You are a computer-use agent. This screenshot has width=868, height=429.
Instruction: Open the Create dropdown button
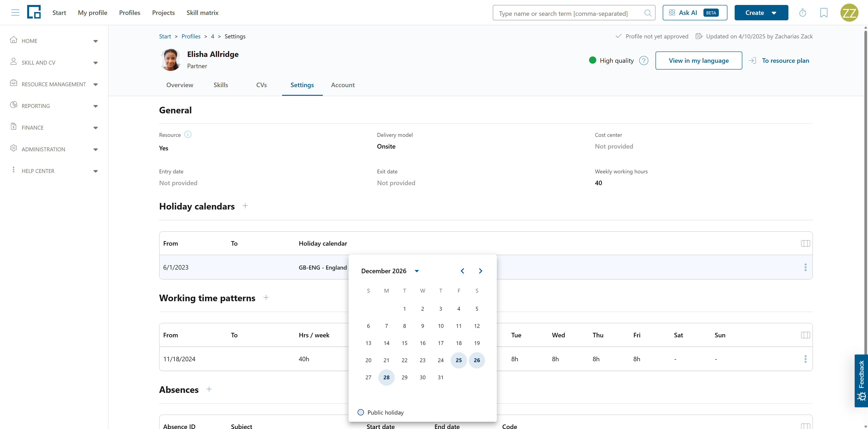pyautogui.click(x=761, y=13)
